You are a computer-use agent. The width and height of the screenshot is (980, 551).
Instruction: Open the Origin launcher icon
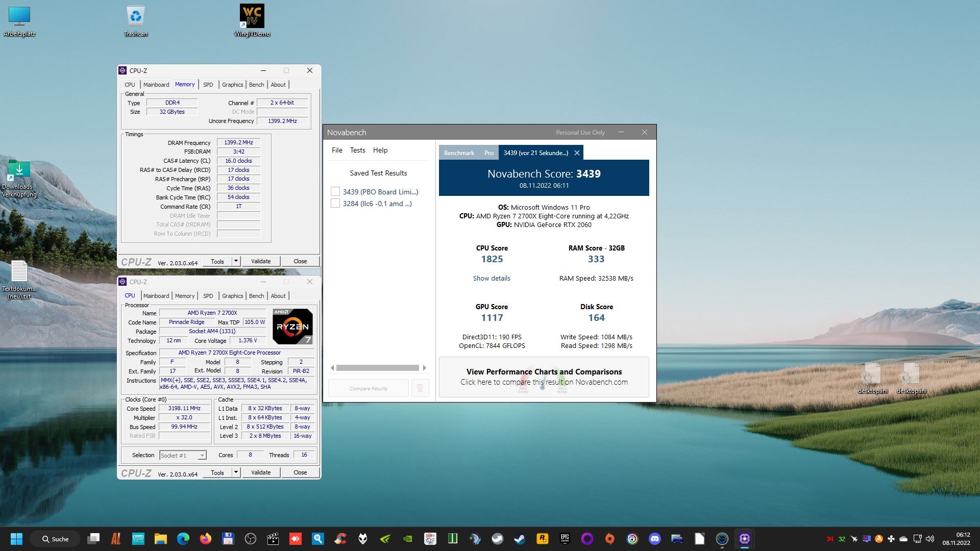click(609, 539)
